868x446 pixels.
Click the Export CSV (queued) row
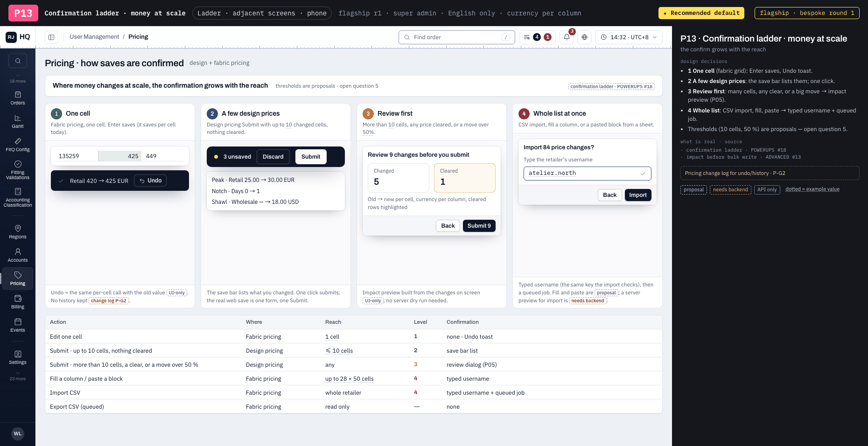click(x=354, y=406)
